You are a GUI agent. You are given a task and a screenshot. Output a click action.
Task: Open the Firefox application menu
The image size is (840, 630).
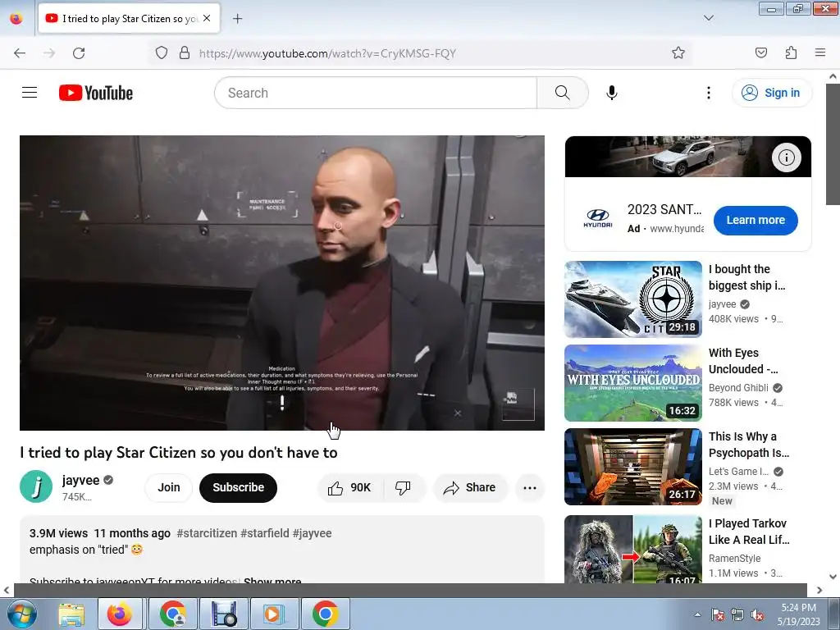(819, 53)
